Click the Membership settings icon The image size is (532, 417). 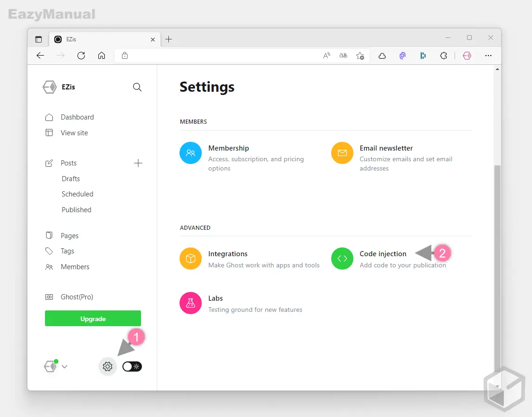point(191,153)
